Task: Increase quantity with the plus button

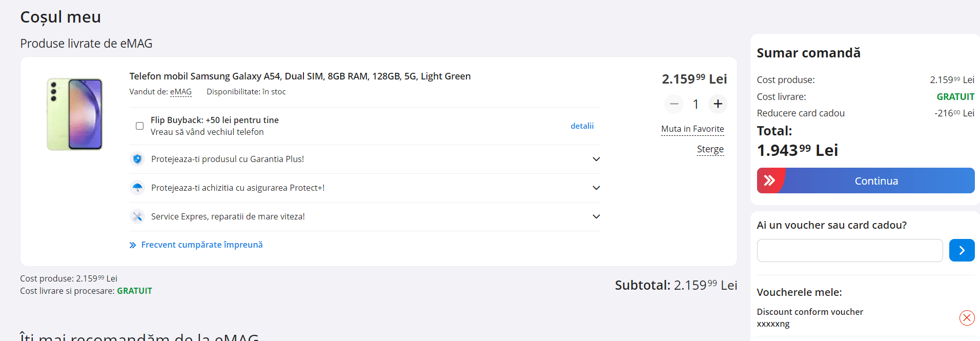Action: pyautogui.click(x=718, y=104)
